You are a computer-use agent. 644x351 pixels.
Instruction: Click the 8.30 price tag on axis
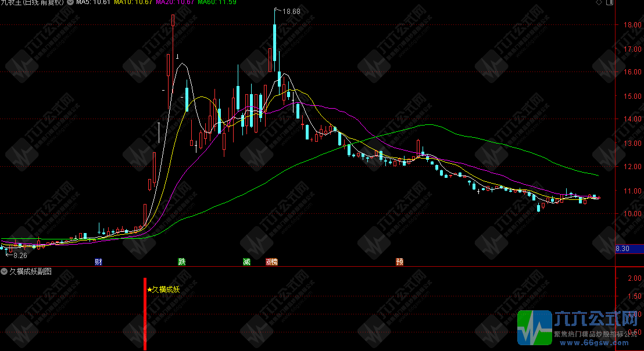click(x=622, y=249)
